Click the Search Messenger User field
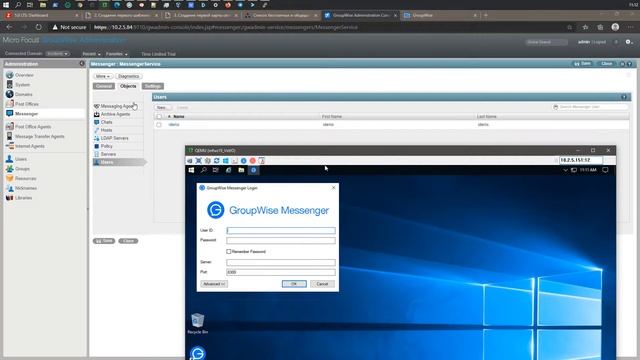Viewport: 640px width, 360px height. click(590, 107)
